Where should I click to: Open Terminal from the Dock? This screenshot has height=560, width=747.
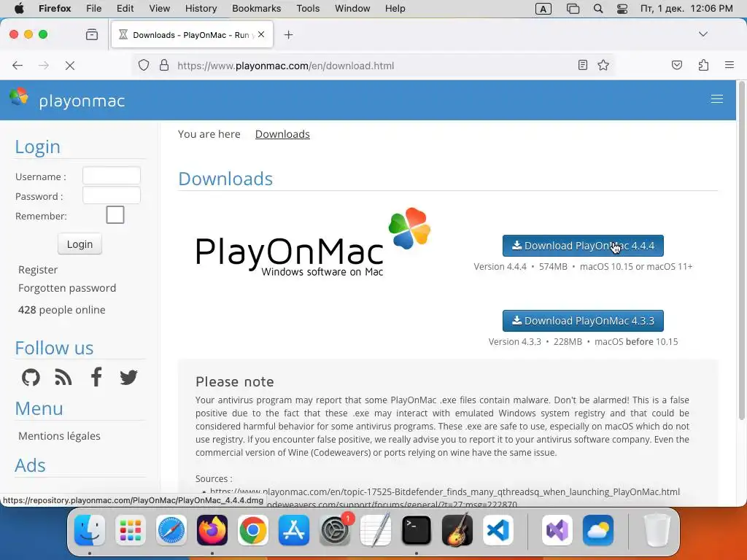pyautogui.click(x=417, y=530)
